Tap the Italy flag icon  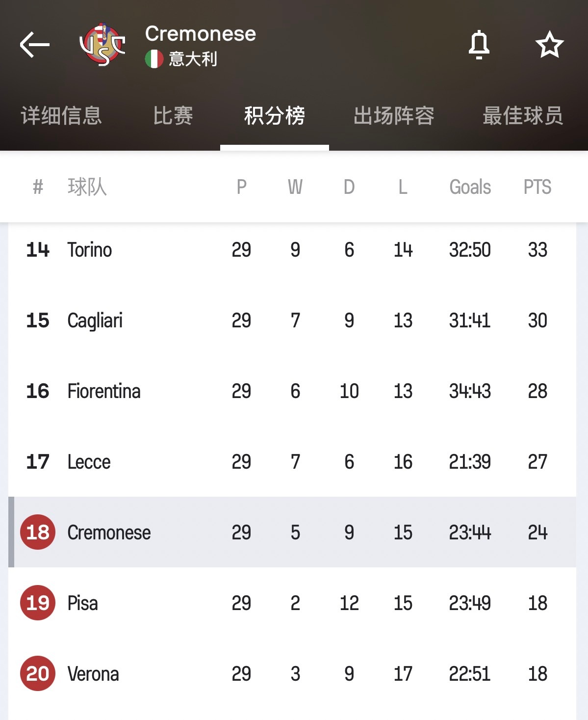(x=154, y=59)
